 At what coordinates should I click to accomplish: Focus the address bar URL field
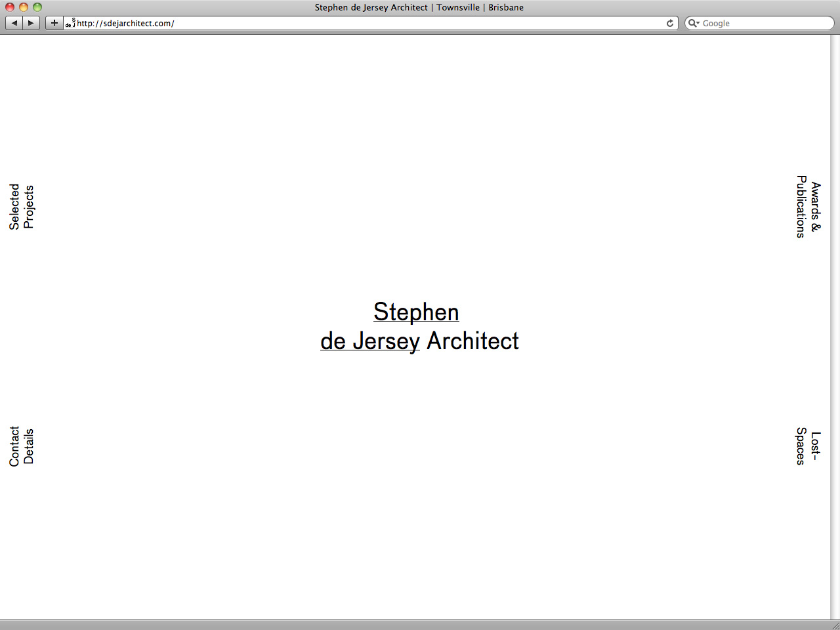tap(371, 23)
